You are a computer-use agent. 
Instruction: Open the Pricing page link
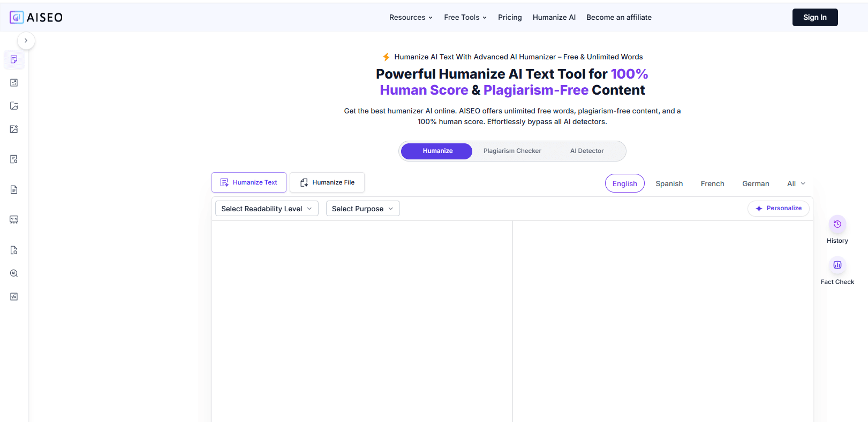[x=510, y=17]
